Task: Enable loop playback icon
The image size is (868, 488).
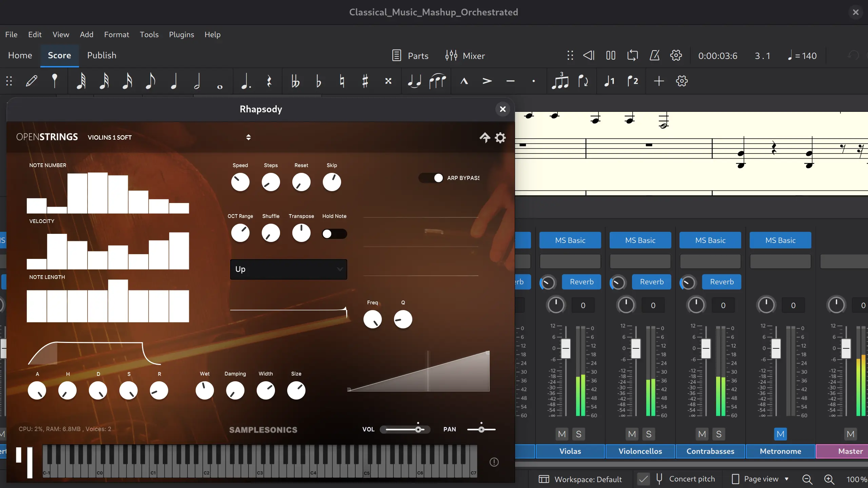Action: coord(632,56)
